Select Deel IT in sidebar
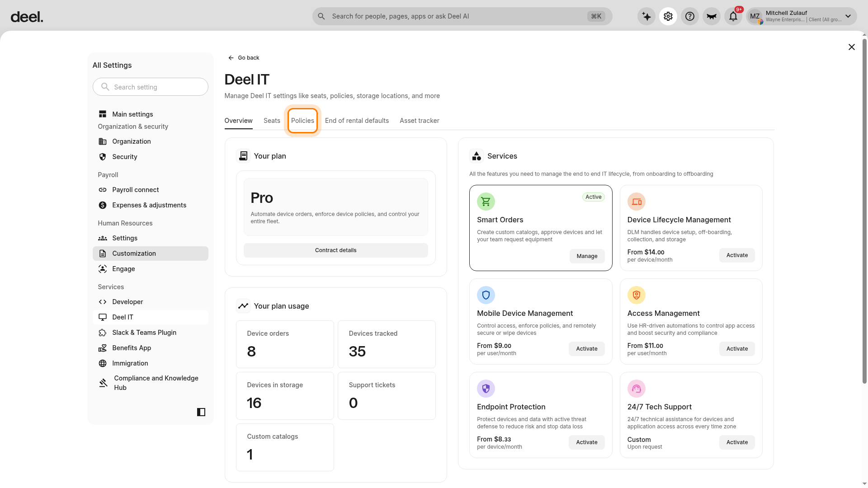This screenshot has width=868, height=488. (151, 317)
